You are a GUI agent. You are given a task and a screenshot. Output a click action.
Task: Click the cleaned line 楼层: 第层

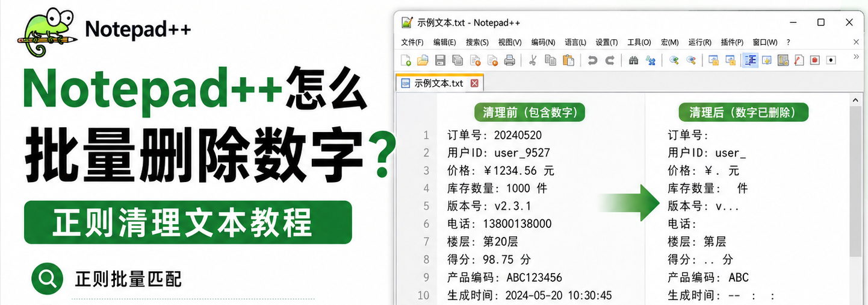click(697, 242)
